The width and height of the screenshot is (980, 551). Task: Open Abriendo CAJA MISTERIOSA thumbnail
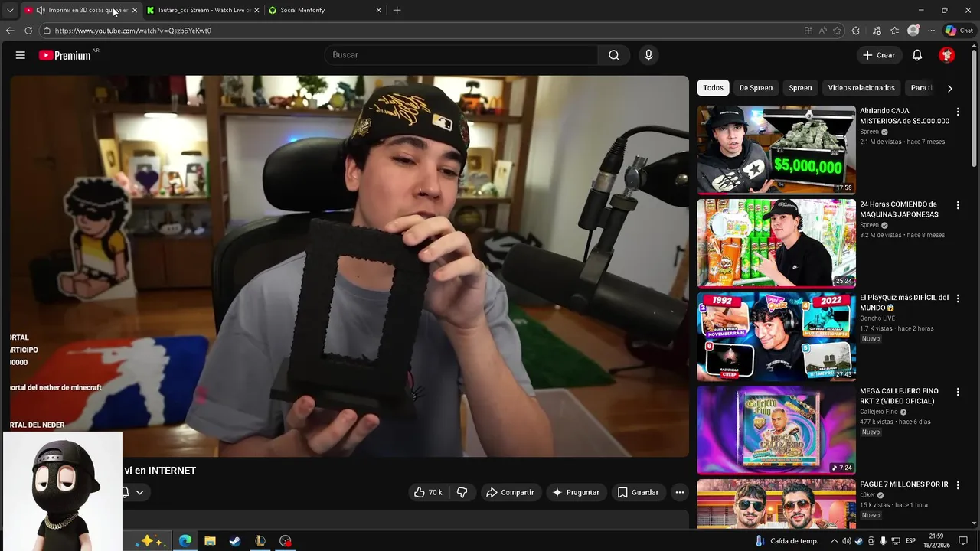pos(776,149)
